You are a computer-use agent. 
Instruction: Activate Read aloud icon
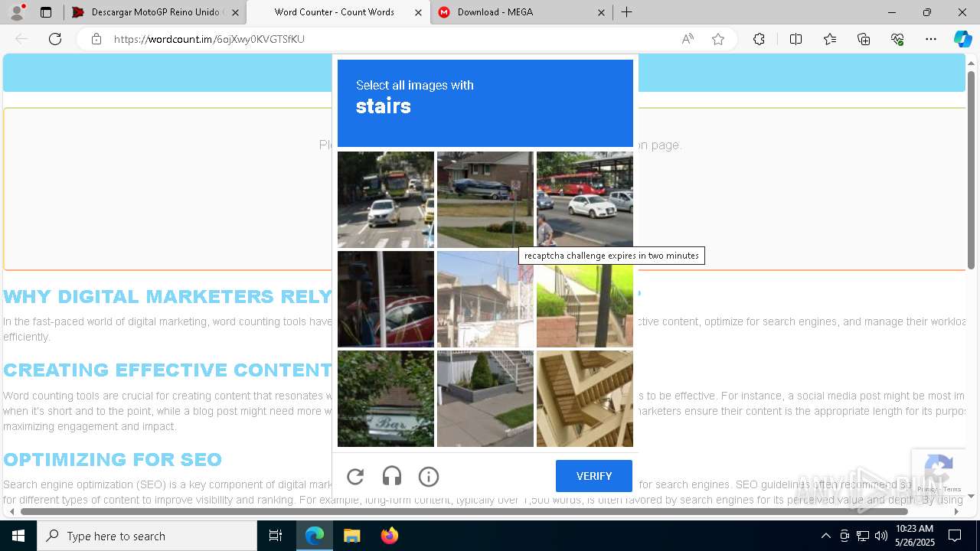[688, 39]
